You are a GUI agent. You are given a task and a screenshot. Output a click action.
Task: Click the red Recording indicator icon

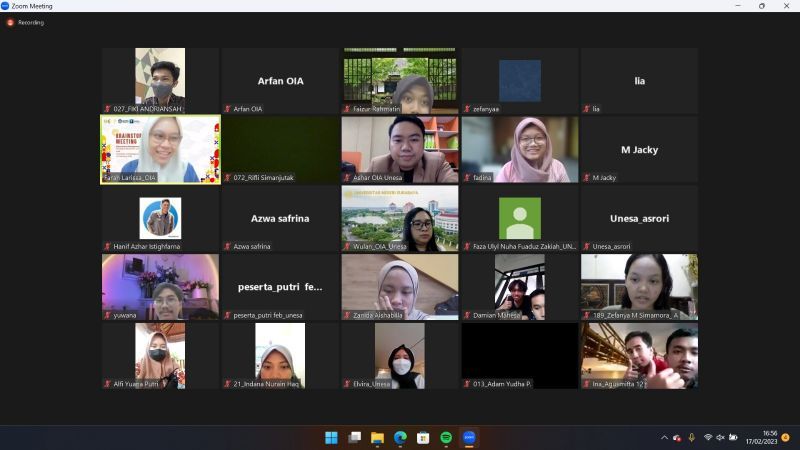pos(10,22)
